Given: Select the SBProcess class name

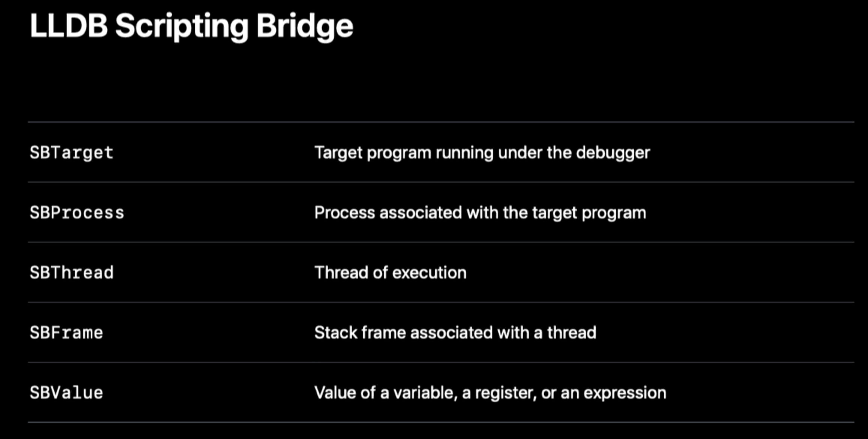Looking at the screenshot, I should coord(77,213).
